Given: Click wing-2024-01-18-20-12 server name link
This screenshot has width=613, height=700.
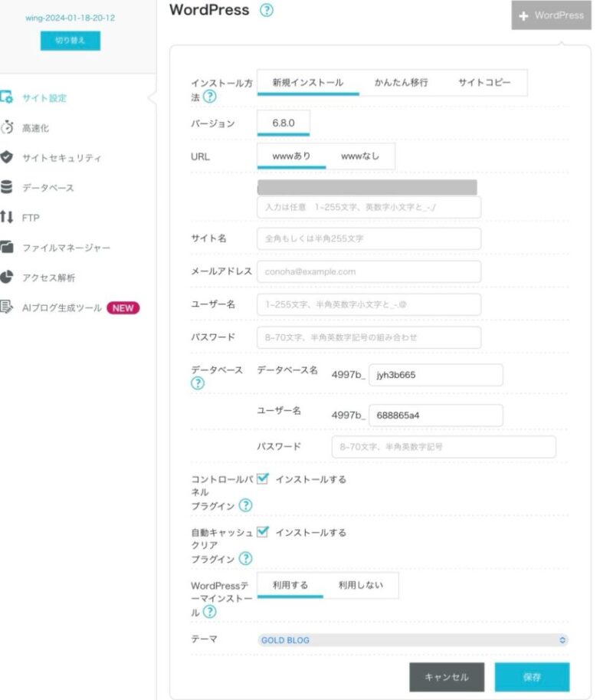Looking at the screenshot, I should click(x=70, y=18).
